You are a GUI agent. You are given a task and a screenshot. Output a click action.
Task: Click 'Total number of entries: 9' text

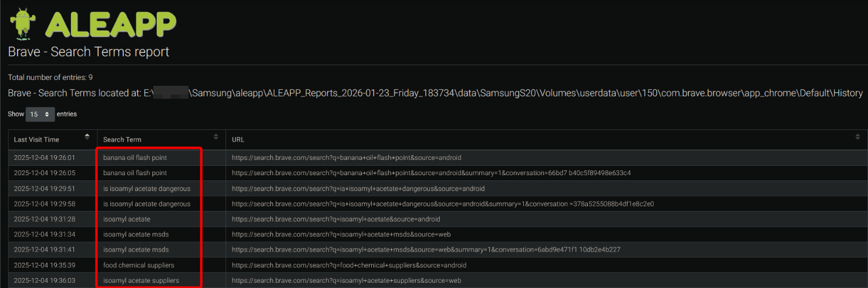point(51,77)
